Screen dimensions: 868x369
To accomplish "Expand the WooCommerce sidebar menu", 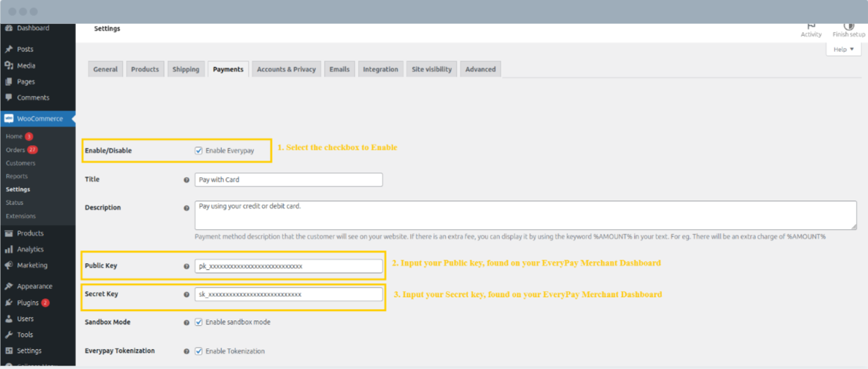I will click(39, 119).
